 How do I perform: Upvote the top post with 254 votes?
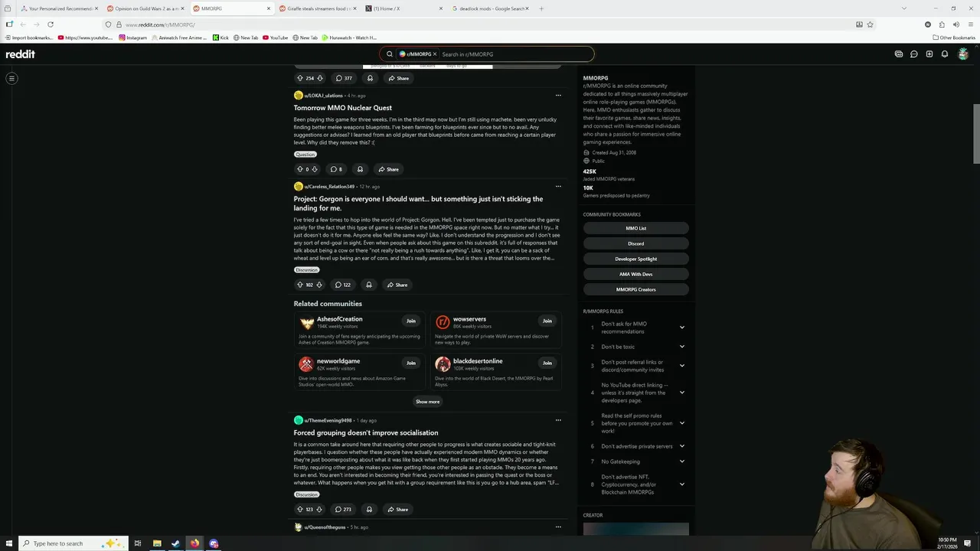(300, 78)
